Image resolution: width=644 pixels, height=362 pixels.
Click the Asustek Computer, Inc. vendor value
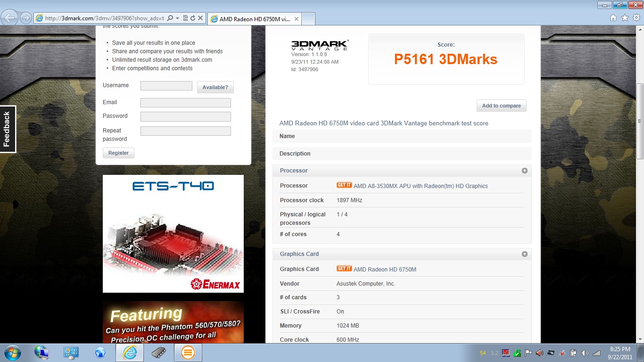click(x=366, y=284)
